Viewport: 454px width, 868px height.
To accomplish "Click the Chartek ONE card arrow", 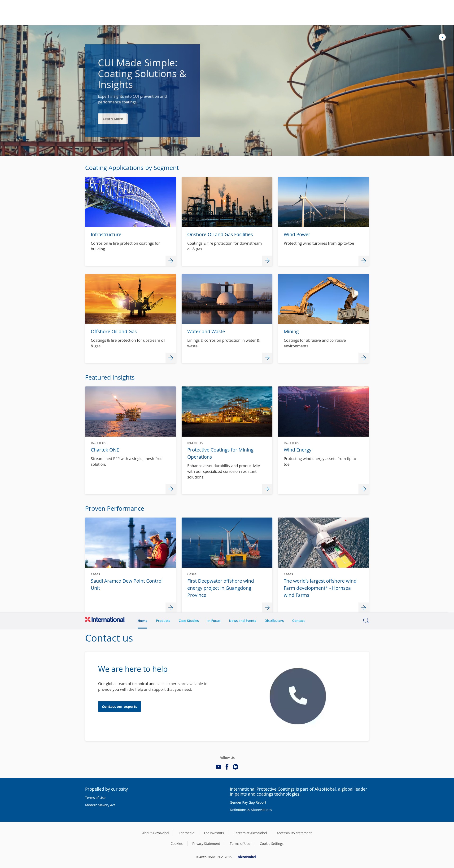I will point(171,489).
